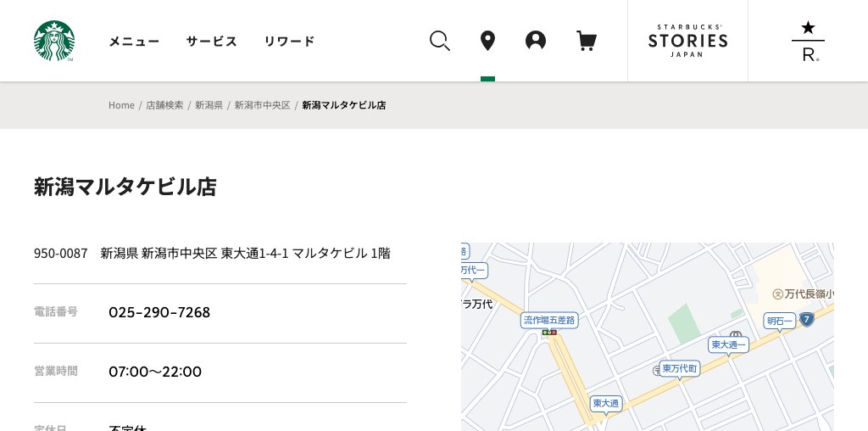Go to Home breadcrumb
Screen dimensions: 868x431
pyautogui.click(x=121, y=105)
